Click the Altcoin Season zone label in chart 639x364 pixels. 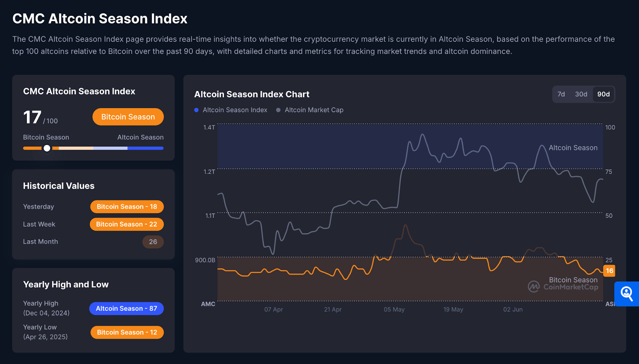[x=573, y=148]
